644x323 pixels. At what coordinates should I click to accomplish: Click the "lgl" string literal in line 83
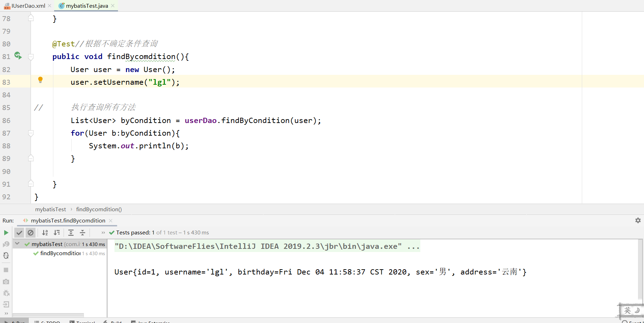click(x=159, y=82)
